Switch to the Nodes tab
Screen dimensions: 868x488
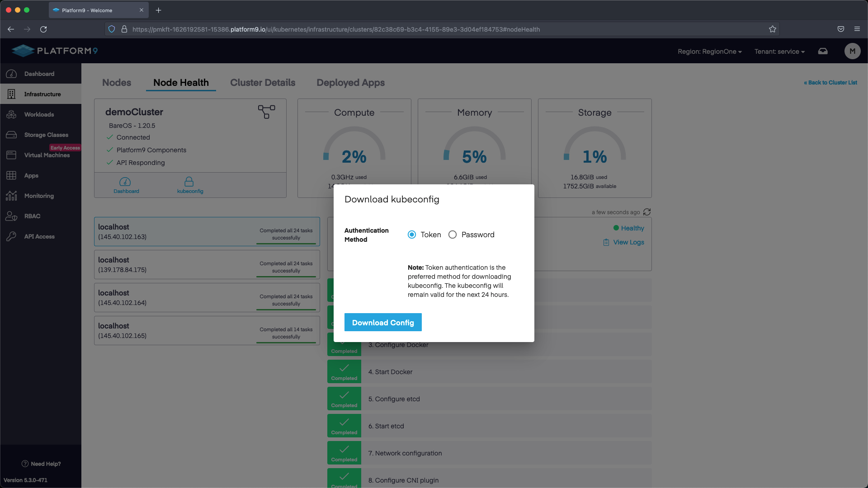point(117,83)
